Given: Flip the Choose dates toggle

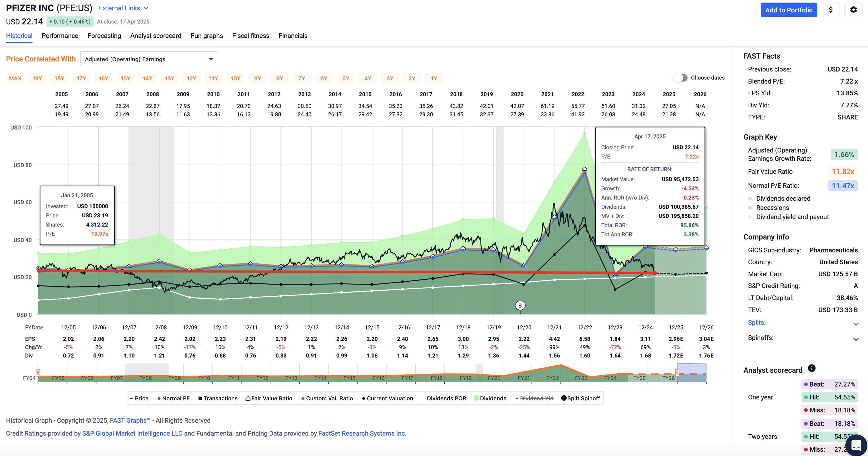Looking at the screenshot, I should [680, 78].
